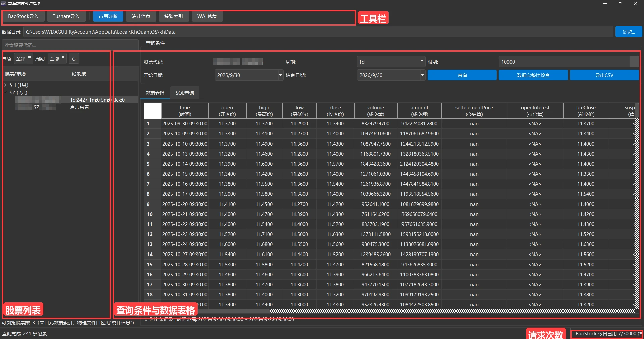Click the volume (成交量) column header

click(376, 111)
